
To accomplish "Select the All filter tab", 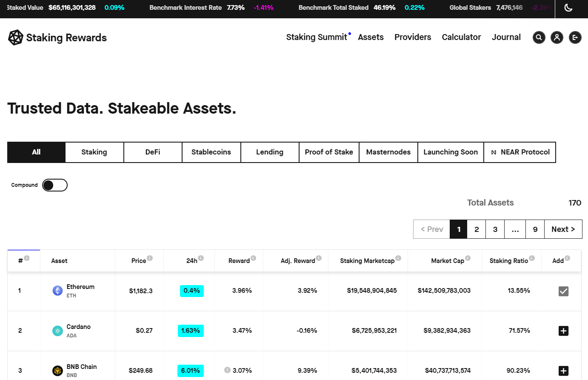I will [36, 152].
